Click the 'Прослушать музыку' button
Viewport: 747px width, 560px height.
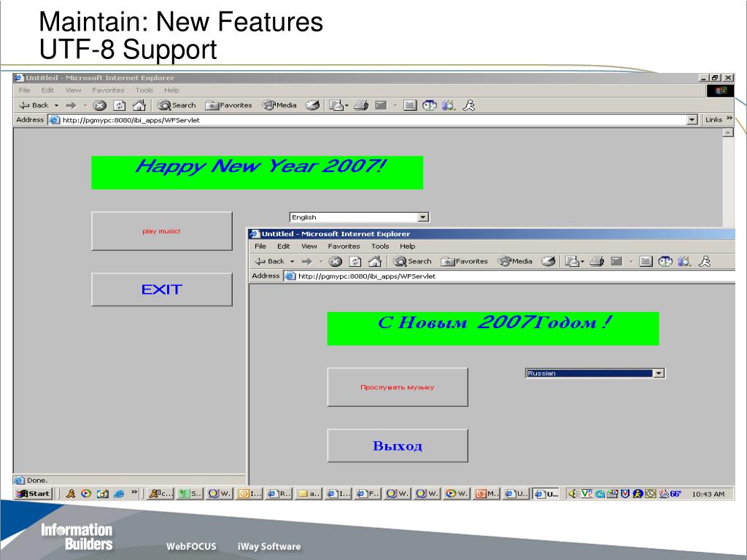click(x=398, y=387)
